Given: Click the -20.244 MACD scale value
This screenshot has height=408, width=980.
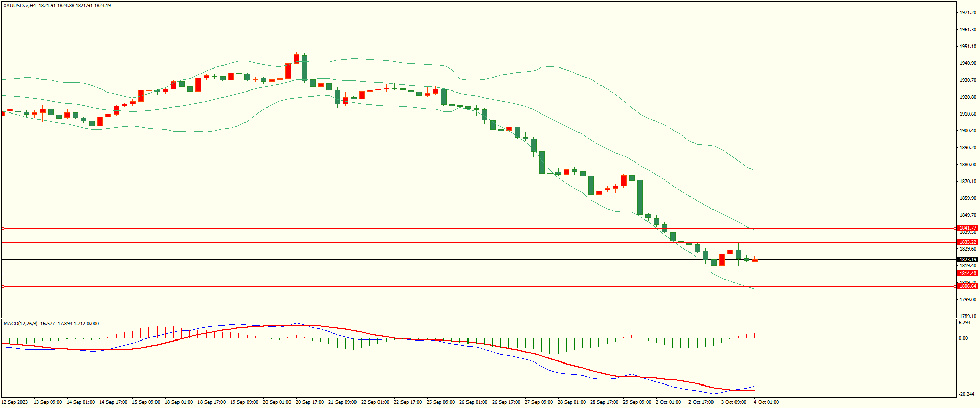Looking at the screenshot, I should [x=966, y=394].
